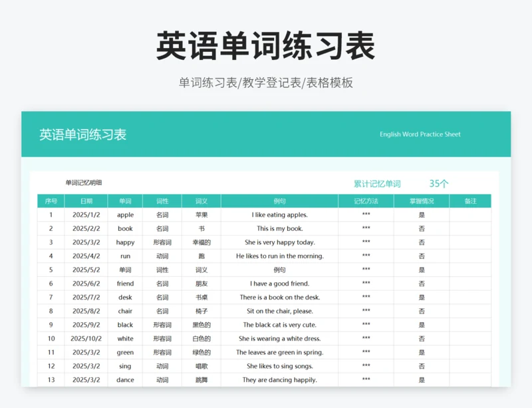The width and height of the screenshot is (532, 408).
Task: Select the 备注 cell in row 1
Action: coord(471,215)
